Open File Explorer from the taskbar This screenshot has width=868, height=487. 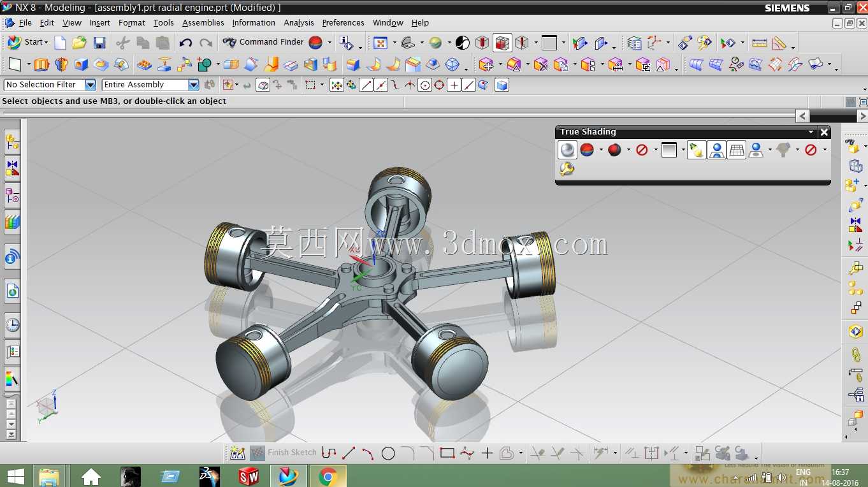pyautogui.click(x=49, y=476)
